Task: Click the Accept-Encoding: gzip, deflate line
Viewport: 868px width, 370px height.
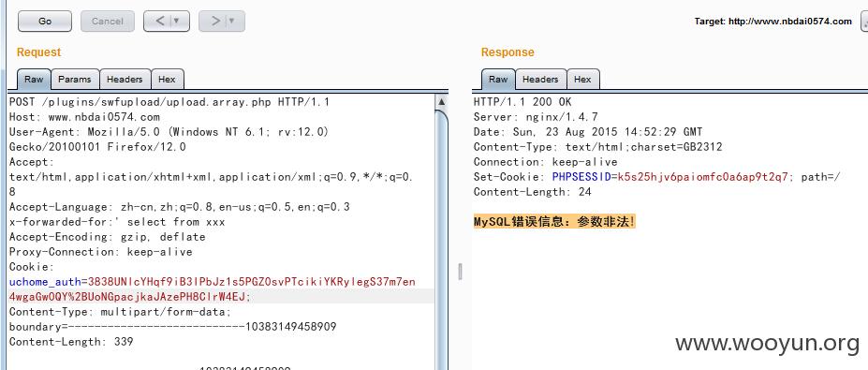Action: point(108,236)
